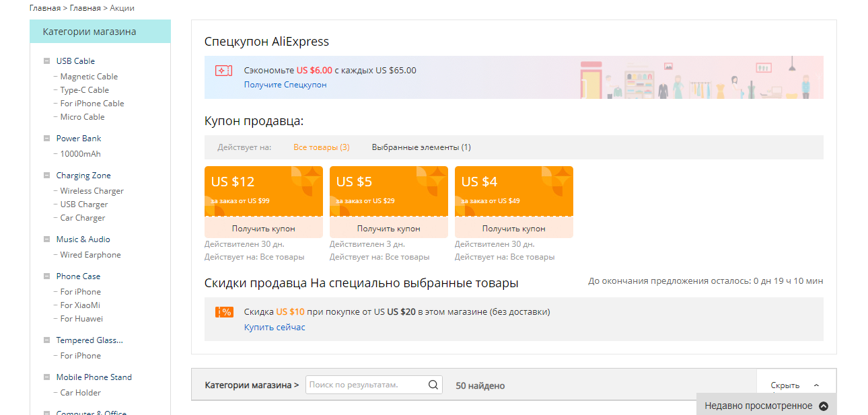Click the Music & Audio category link
Image resolution: width=868 pixels, height=415 pixels.
[x=83, y=239]
